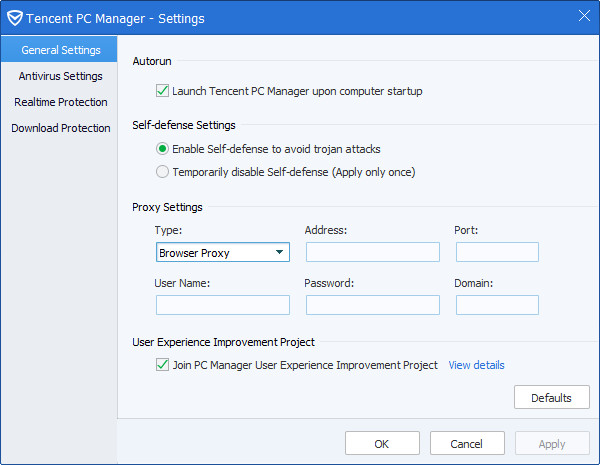The height and width of the screenshot is (465, 600).
Task: Open Download Protection settings
Action: point(60,128)
